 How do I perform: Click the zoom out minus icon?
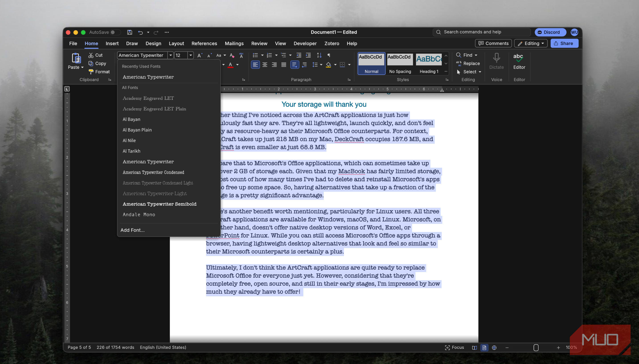pyautogui.click(x=507, y=348)
